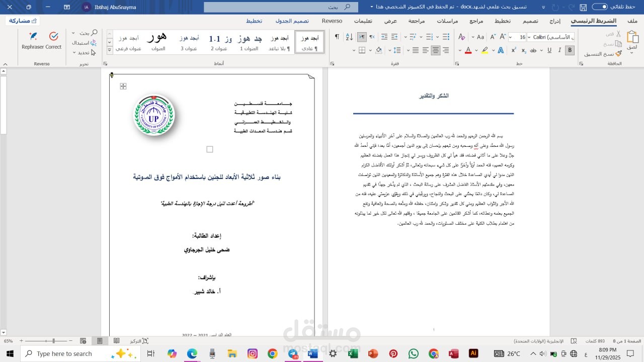Click the bullets list icon
Screen dimensions: 644x362
pyautogui.click(x=445, y=37)
